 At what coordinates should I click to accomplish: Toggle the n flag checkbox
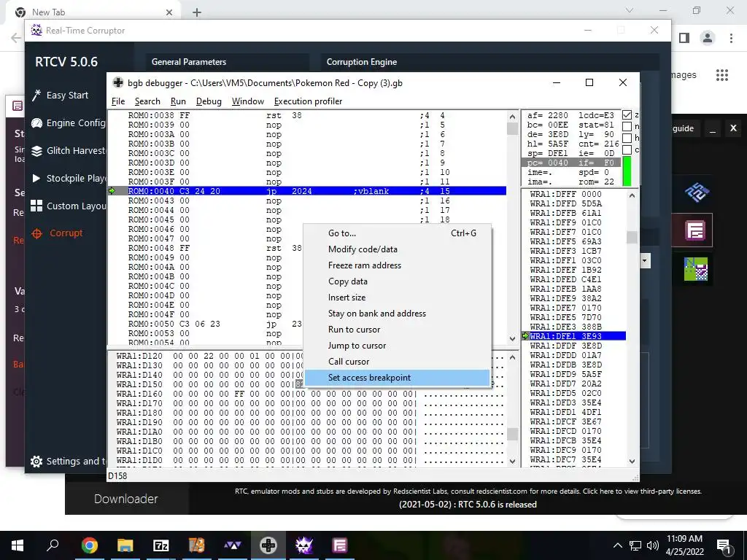[627, 126]
